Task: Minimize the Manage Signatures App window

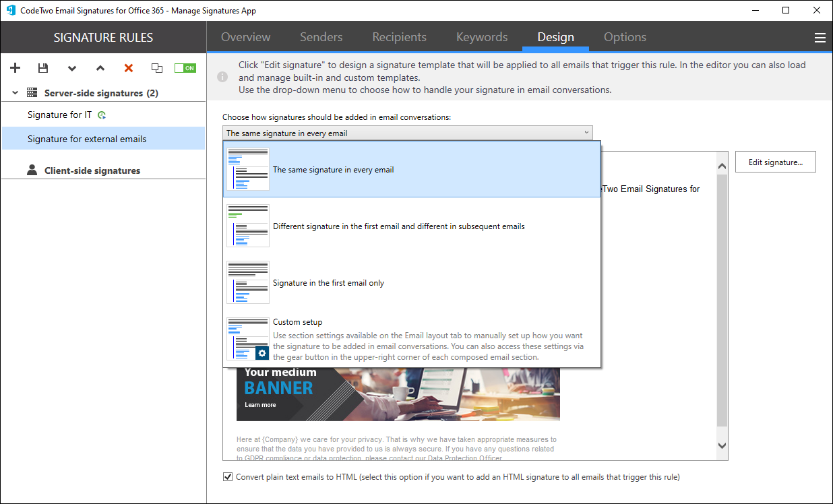Action: pos(755,10)
